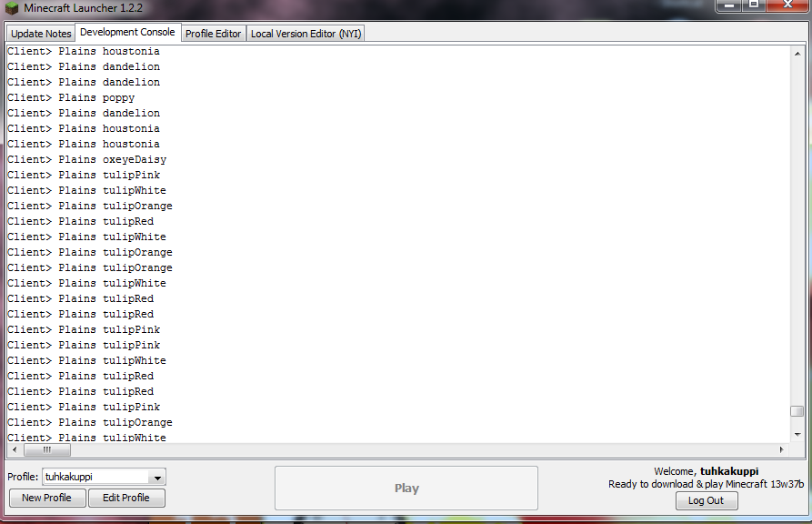Minimize the Minecraft Launcher window
The height and width of the screenshot is (524, 812).
pyautogui.click(x=729, y=5)
